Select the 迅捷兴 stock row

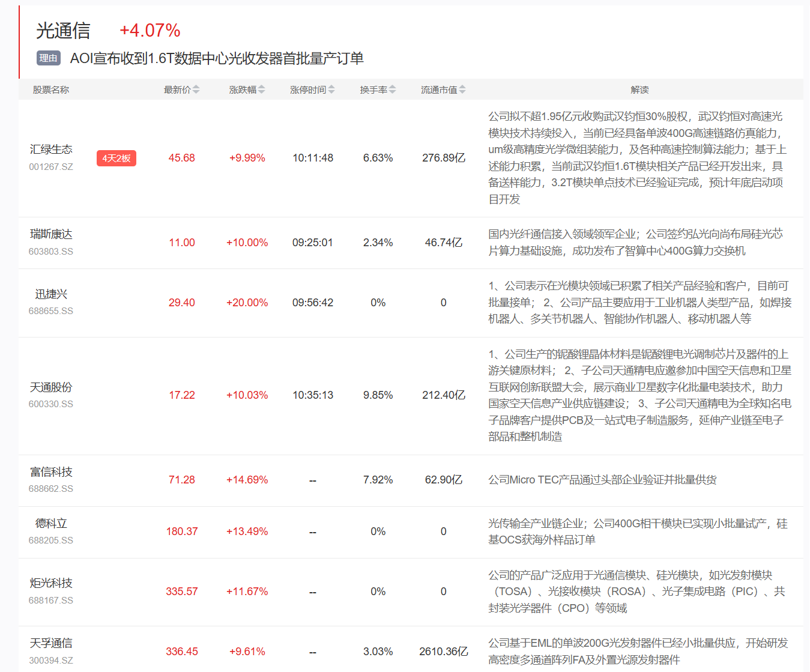(51, 294)
